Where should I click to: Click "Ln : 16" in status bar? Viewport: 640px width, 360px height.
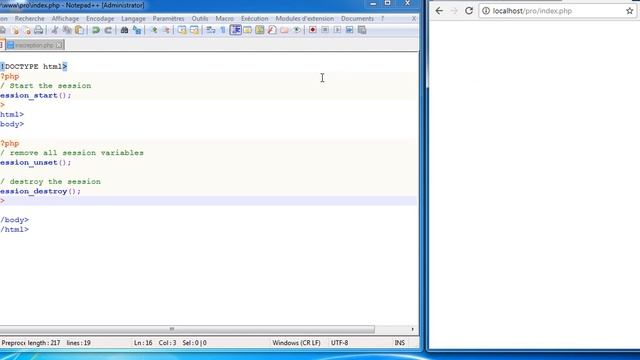pos(143,343)
